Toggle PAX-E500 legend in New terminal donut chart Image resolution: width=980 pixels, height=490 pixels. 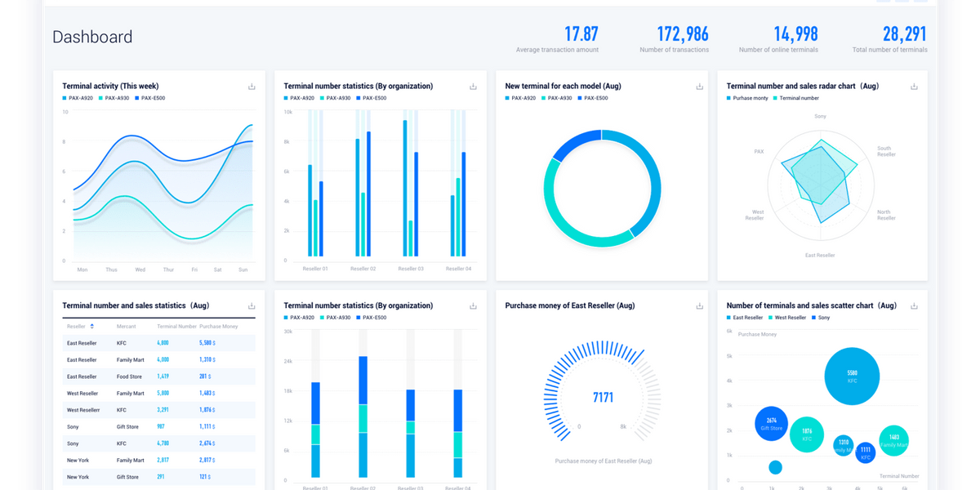[x=593, y=98]
